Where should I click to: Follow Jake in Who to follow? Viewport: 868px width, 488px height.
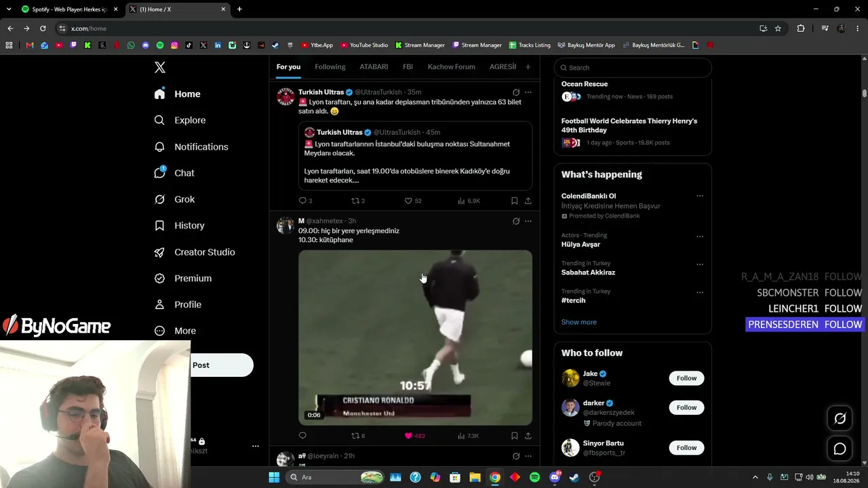[x=686, y=378]
